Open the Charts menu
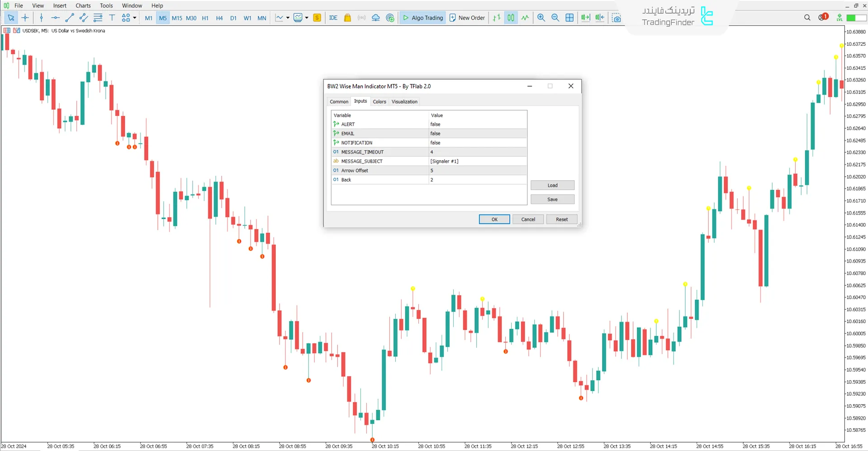 tap(83, 5)
